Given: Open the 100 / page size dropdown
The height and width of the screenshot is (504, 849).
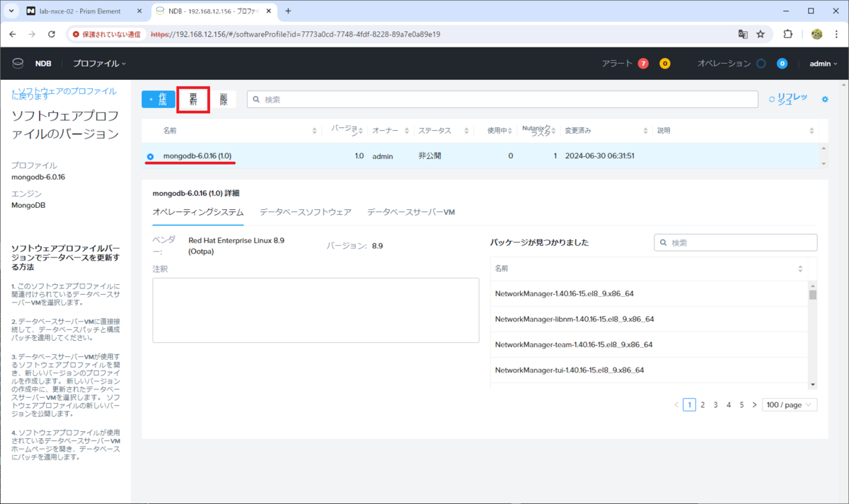Looking at the screenshot, I should click(x=790, y=405).
